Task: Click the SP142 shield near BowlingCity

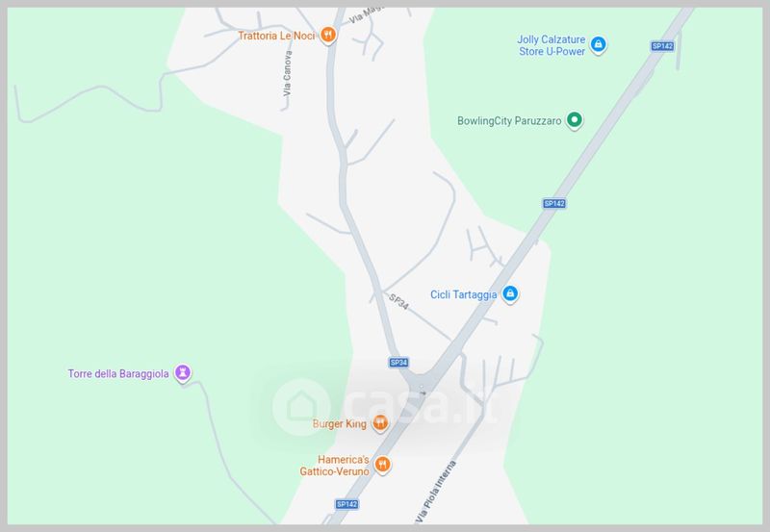Action: (554, 203)
